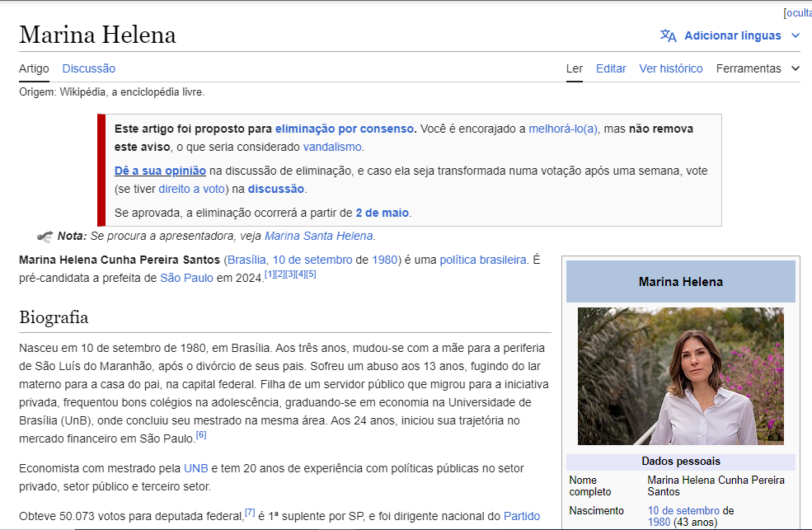The image size is (812, 530).
Task: Expand the Ferramentas menu chevron
Action: click(796, 68)
